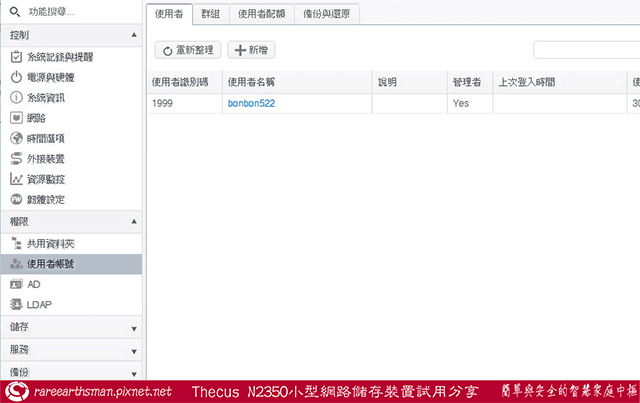
Task: Open 網路 network icon
Action: (x=16, y=118)
